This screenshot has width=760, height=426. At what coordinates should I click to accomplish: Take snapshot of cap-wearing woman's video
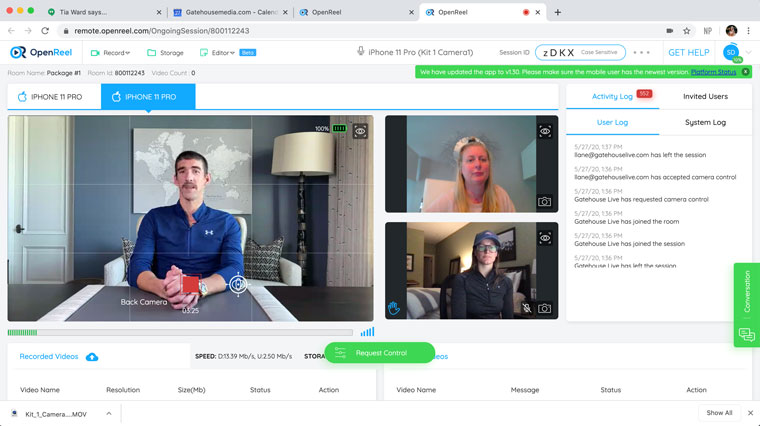click(544, 308)
